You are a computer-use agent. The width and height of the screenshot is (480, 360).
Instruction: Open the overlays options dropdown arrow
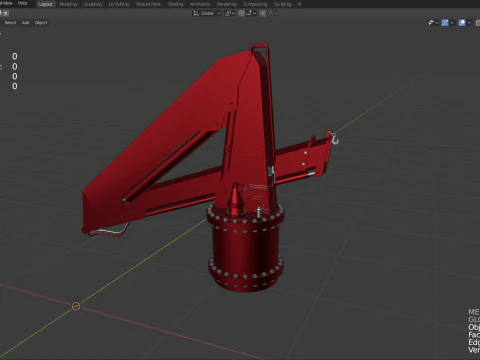469,23
